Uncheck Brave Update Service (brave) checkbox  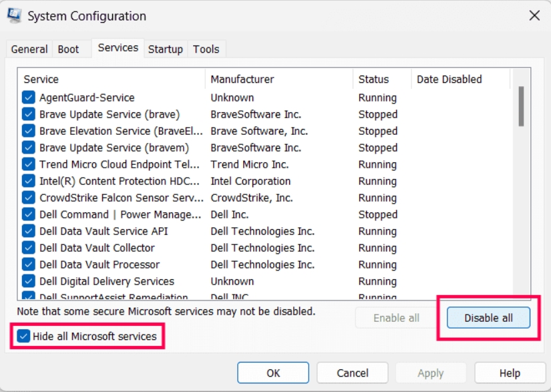click(x=29, y=114)
